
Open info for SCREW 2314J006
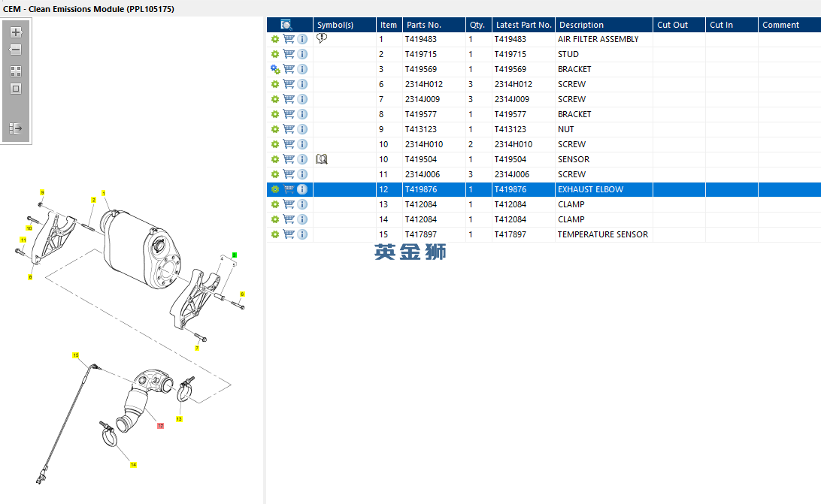(x=302, y=174)
